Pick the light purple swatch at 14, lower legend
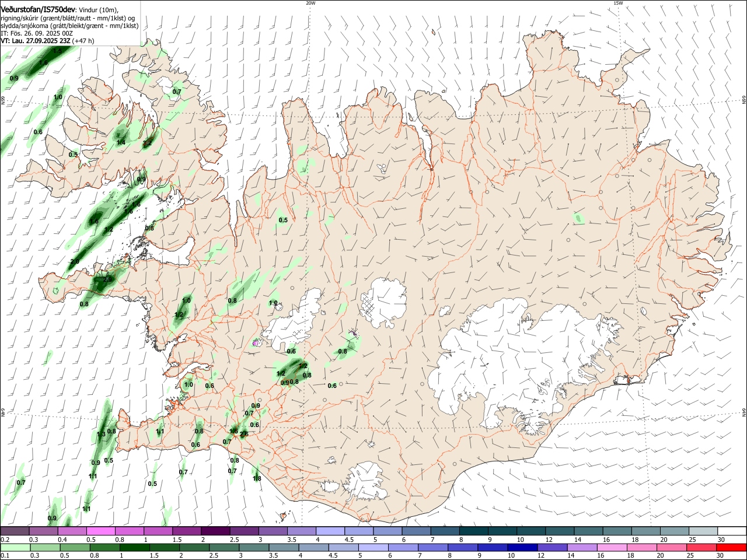The image size is (747, 560). pos(582,547)
